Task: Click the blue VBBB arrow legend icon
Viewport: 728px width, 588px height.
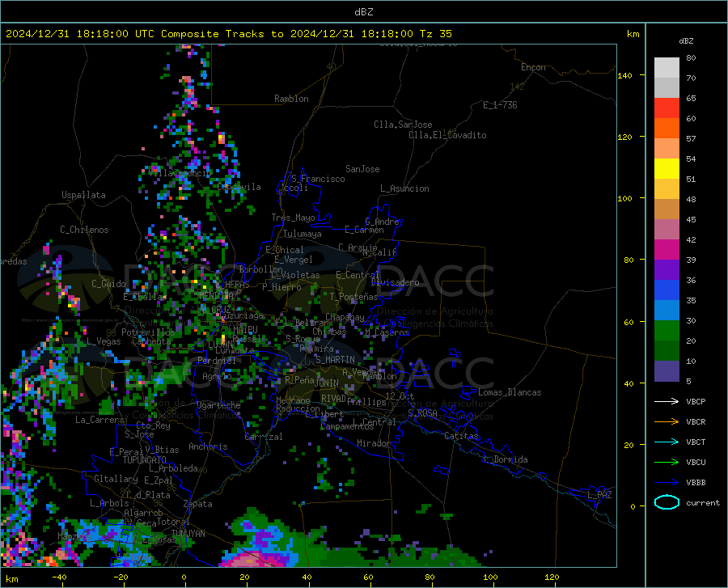Action: click(x=667, y=483)
